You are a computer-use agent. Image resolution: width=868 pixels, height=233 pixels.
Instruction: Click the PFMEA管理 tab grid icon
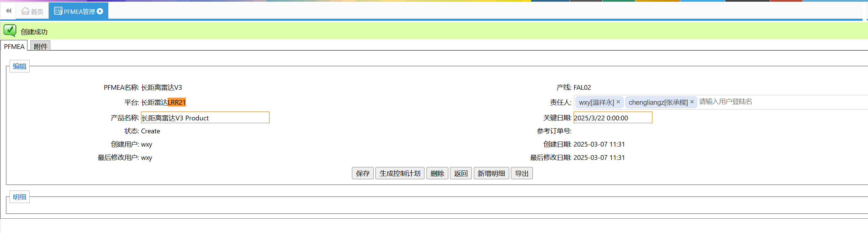pyautogui.click(x=58, y=11)
